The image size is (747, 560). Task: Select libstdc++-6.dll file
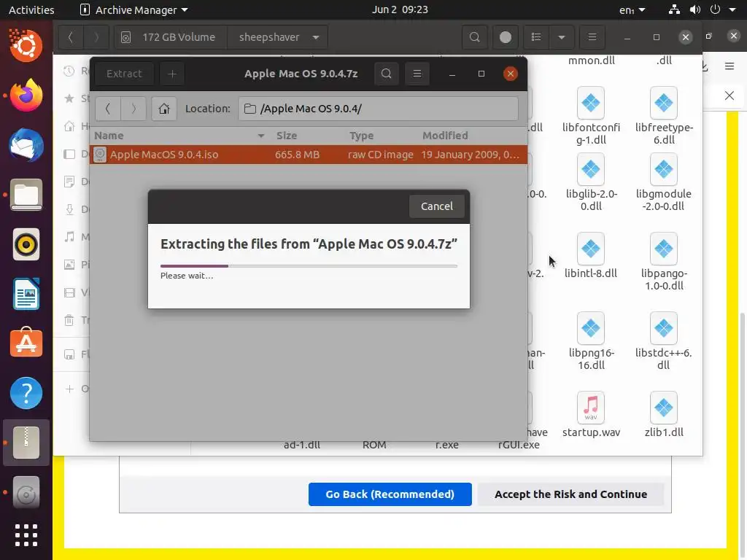[x=664, y=341]
